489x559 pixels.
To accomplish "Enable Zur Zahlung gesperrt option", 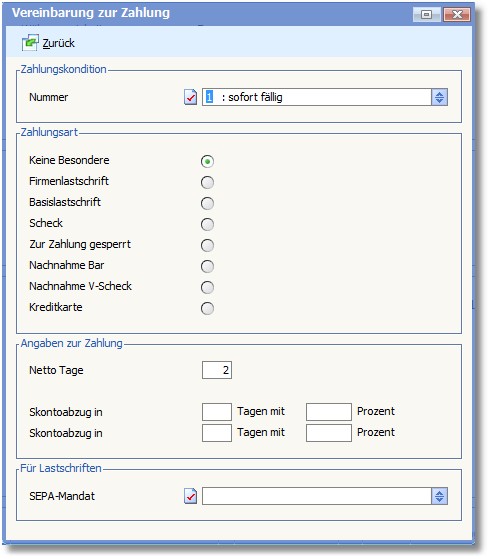I will point(207,245).
